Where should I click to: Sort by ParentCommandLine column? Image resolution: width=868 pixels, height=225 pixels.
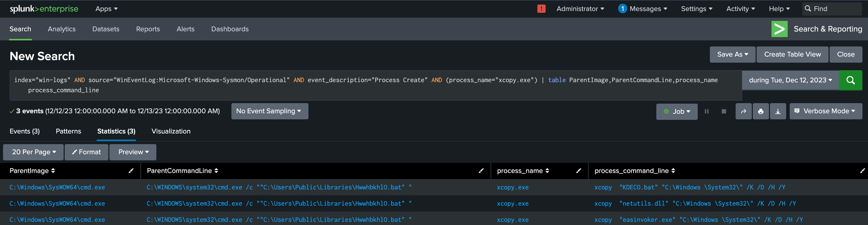coord(183,171)
